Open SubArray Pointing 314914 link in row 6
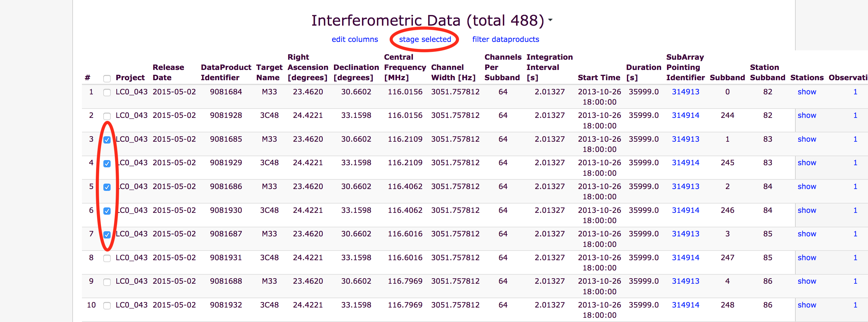 point(685,210)
